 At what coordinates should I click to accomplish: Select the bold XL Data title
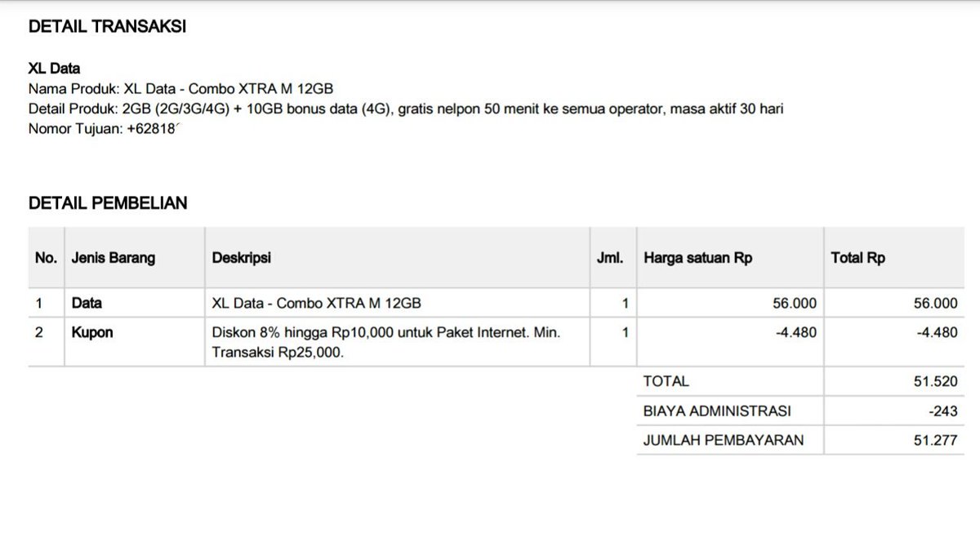click(x=54, y=69)
